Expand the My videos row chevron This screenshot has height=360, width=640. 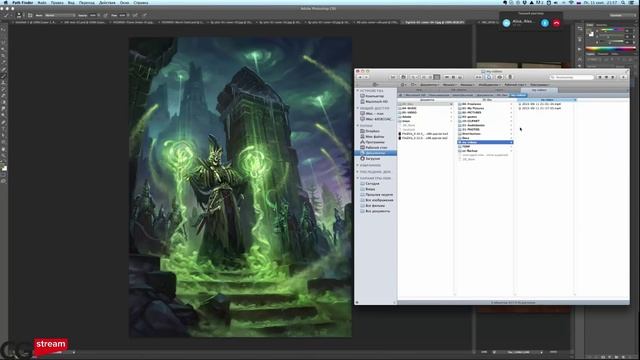[511, 142]
